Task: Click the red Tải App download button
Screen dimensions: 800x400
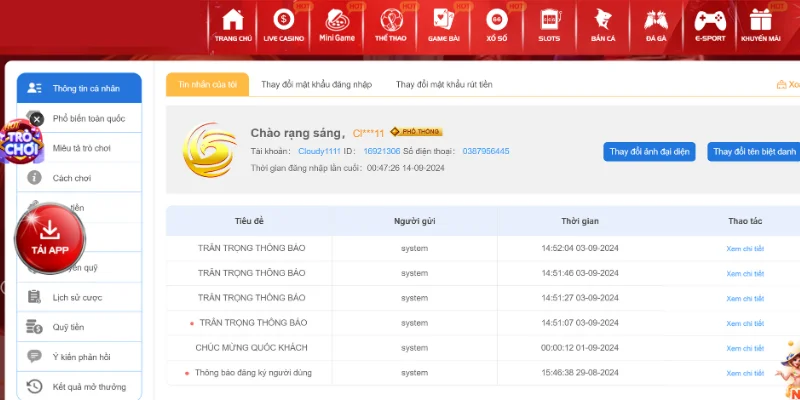Action: click(50, 235)
